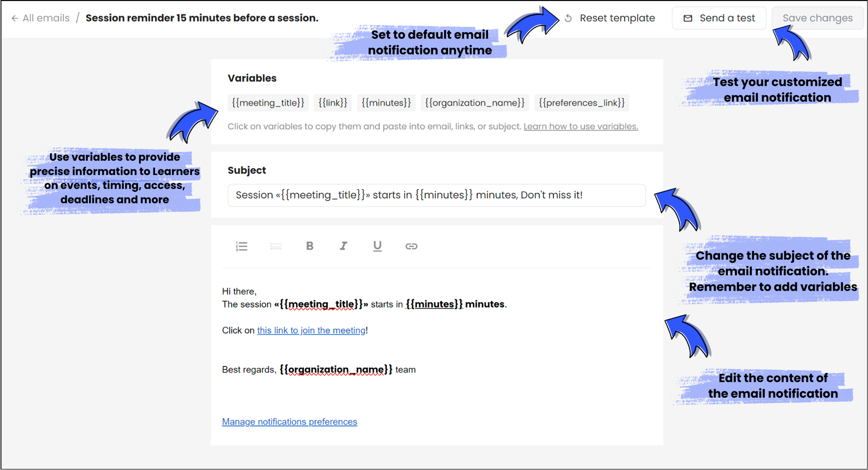
Task: Click the reset circular arrow icon
Action: [x=568, y=18]
